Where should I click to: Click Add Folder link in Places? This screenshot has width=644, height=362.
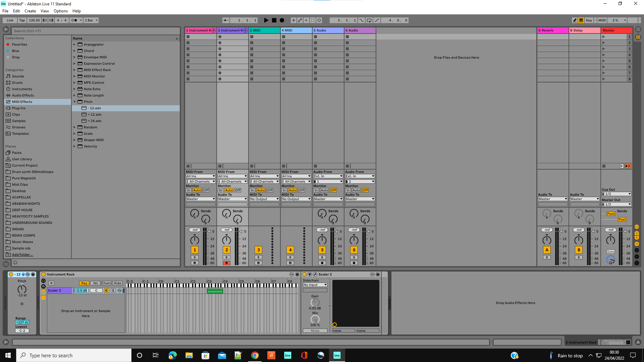coord(22,255)
